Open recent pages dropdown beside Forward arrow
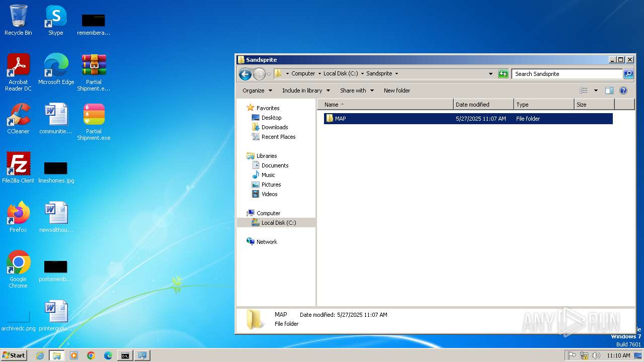Screen dimensions: 644x362 pos(269,74)
